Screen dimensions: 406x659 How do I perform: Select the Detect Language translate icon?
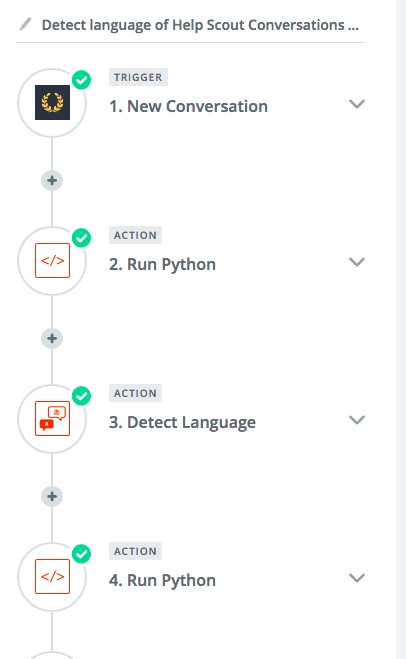point(52,419)
